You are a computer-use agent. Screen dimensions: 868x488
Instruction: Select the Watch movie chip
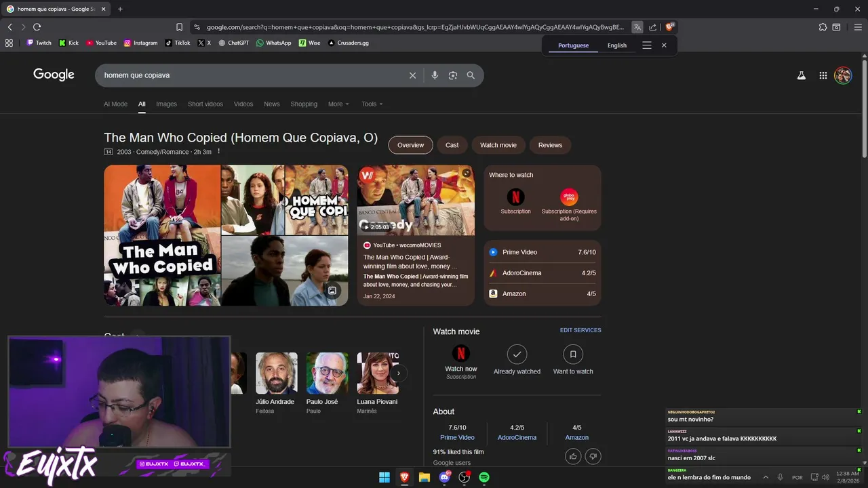[498, 145]
